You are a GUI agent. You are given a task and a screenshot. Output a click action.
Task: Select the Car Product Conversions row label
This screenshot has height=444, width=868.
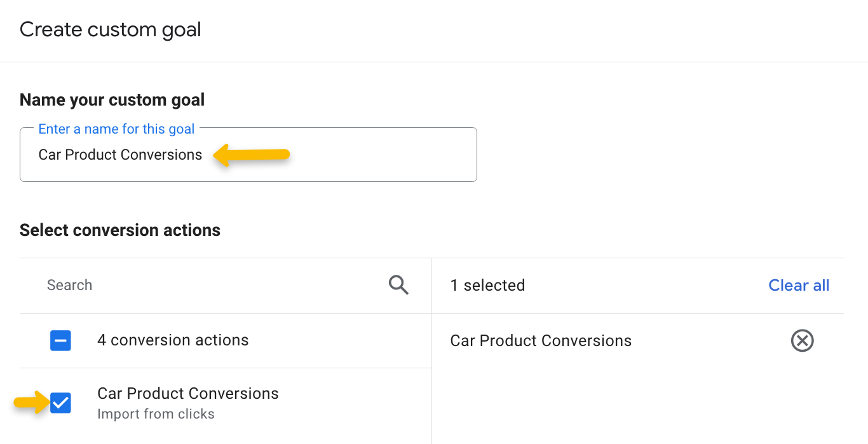pos(188,394)
